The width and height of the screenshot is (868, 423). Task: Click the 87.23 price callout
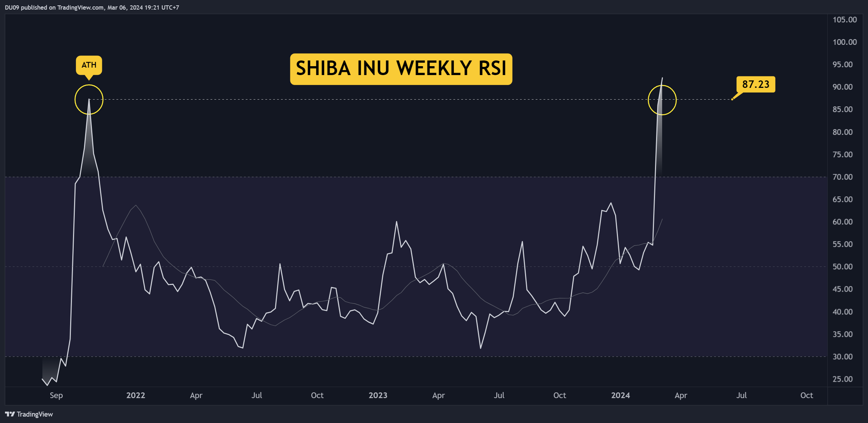point(756,84)
